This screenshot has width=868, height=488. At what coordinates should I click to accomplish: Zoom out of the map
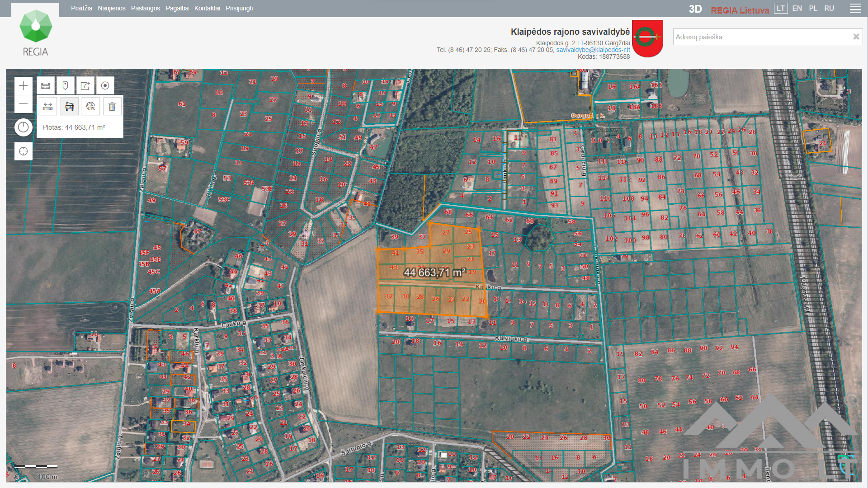click(24, 104)
